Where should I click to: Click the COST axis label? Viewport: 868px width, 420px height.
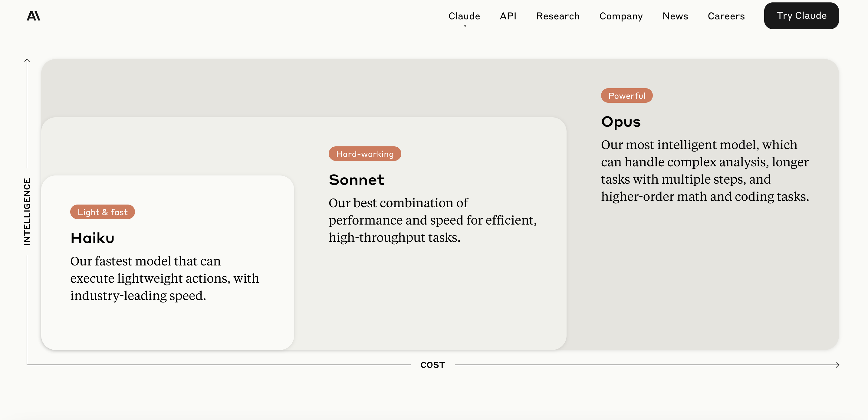pyautogui.click(x=432, y=365)
